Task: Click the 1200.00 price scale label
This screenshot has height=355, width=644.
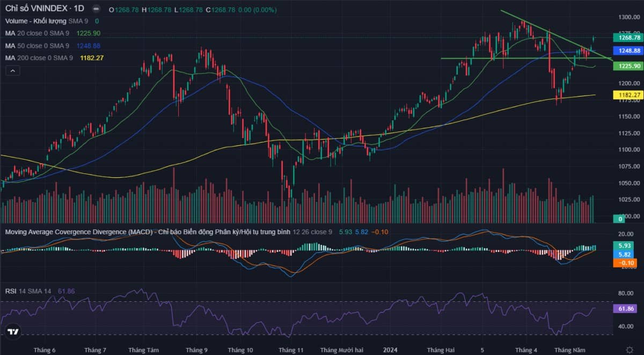Action: 628,83
